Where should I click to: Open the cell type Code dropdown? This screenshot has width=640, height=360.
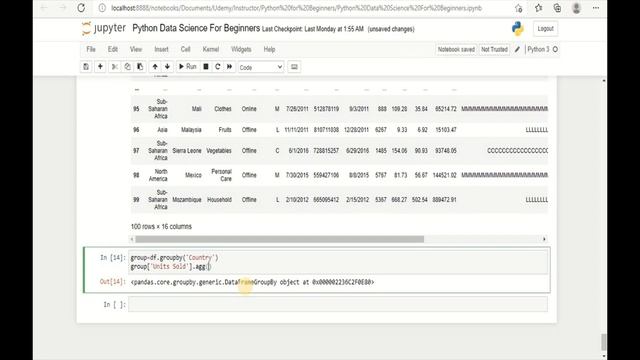261,67
